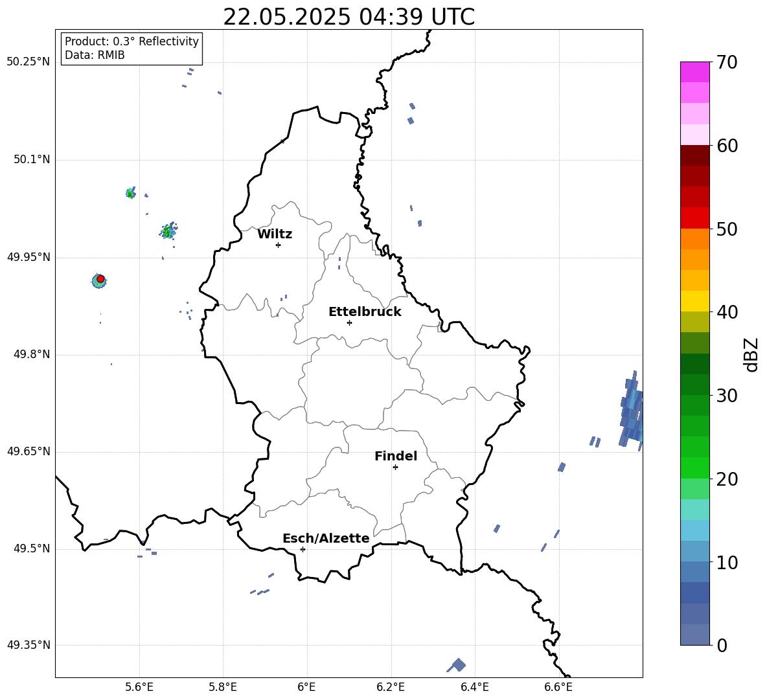Click the cross marker below Ettelbruck
This screenshot has width=767, height=700.
[349, 322]
